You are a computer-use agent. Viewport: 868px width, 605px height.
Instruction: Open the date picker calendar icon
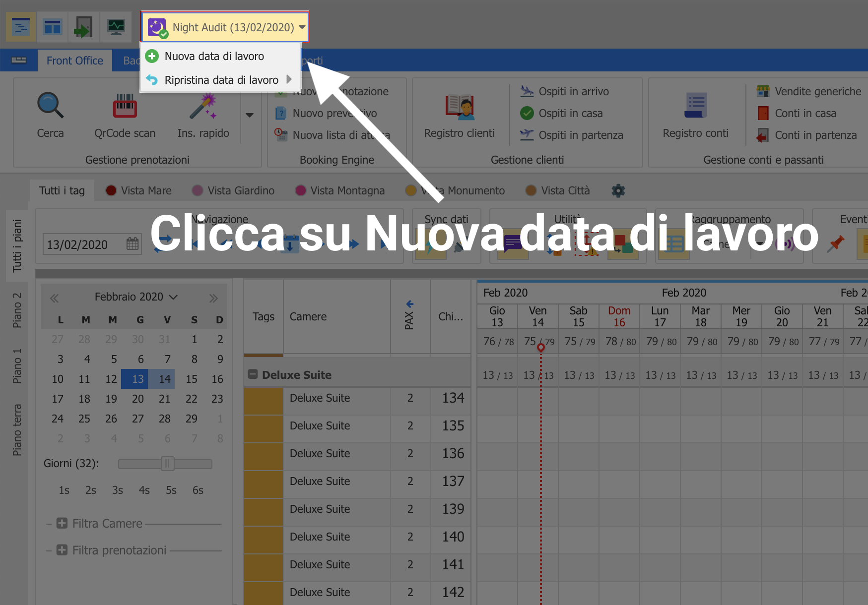[133, 244]
